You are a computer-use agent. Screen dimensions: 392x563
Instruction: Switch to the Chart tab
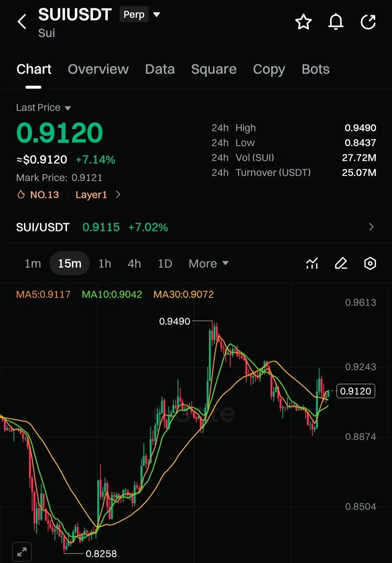coord(34,69)
